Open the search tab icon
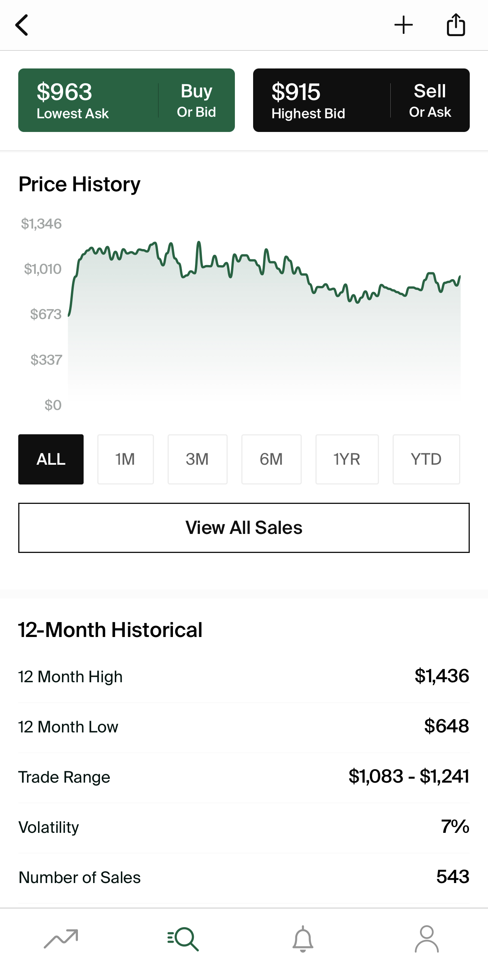This screenshot has height=980, width=488. 183,939
